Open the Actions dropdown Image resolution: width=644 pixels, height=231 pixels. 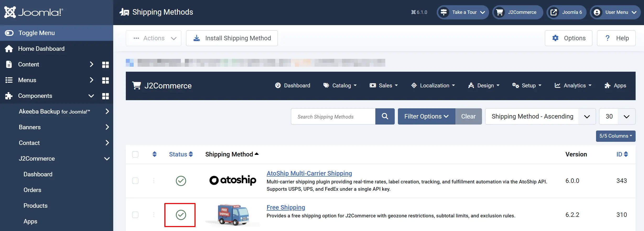click(x=154, y=38)
